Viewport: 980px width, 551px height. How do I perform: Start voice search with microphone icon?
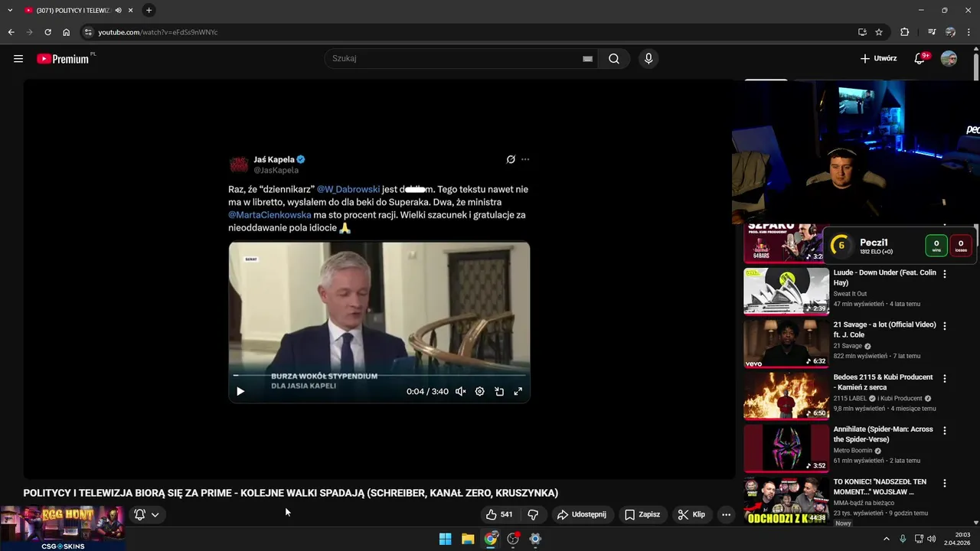[648, 58]
